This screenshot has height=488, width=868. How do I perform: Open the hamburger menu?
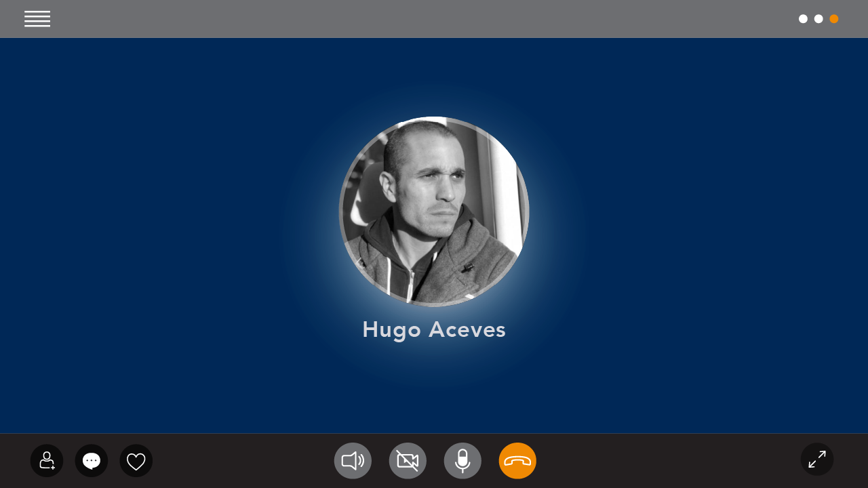click(37, 19)
